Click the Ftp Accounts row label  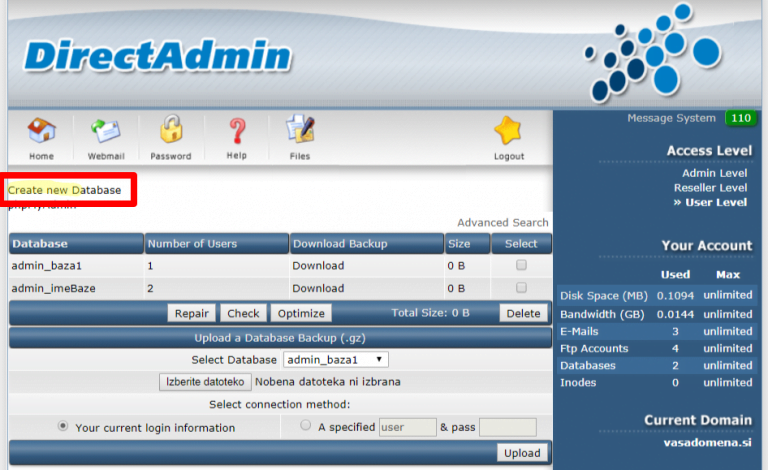point(594,349)
